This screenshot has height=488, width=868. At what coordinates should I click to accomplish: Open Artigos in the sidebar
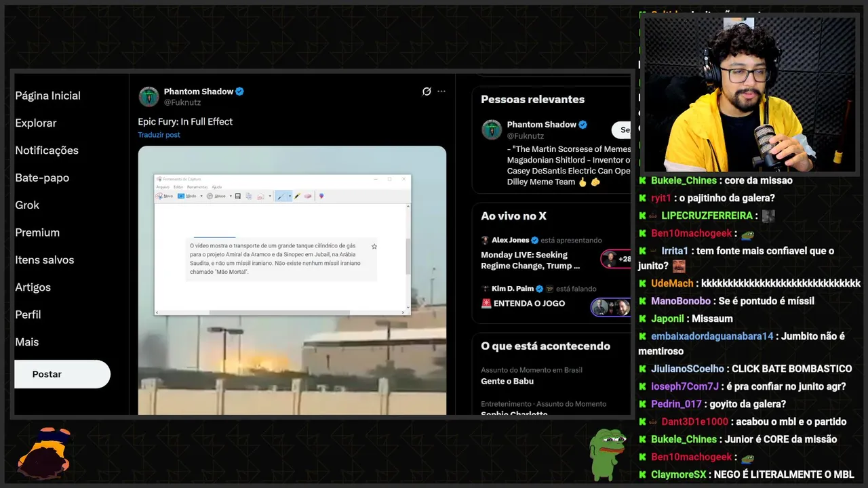pyautogui.click(x=33, y=287)
